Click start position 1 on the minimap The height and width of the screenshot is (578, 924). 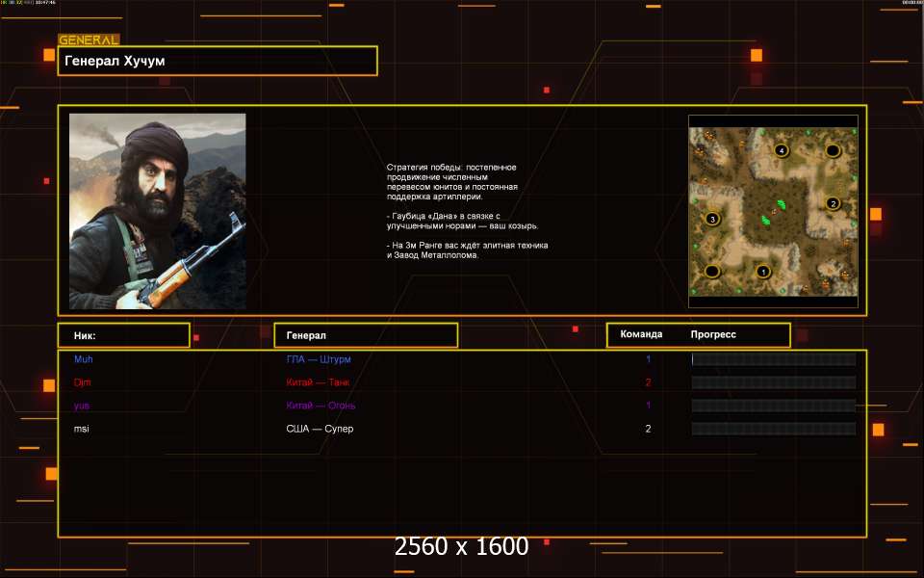click(x=763, y=271)
